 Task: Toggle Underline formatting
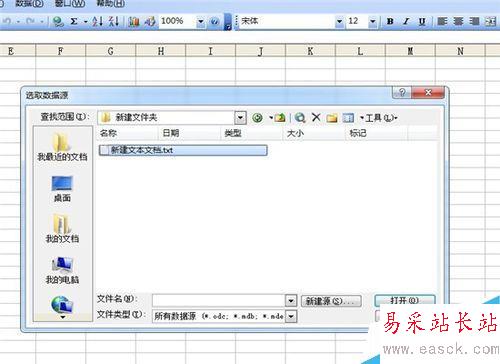[422, 22]
